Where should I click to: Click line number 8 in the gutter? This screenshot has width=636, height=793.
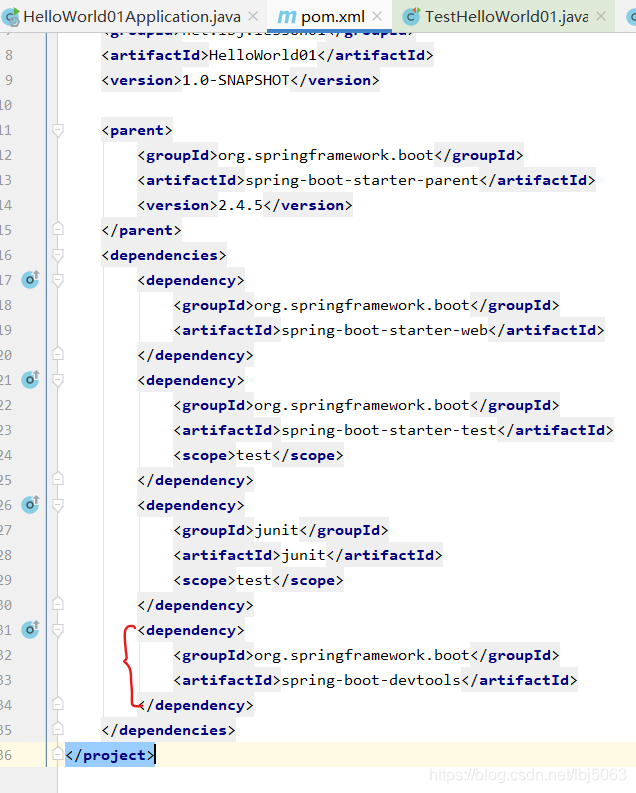[x=9, y=55]
